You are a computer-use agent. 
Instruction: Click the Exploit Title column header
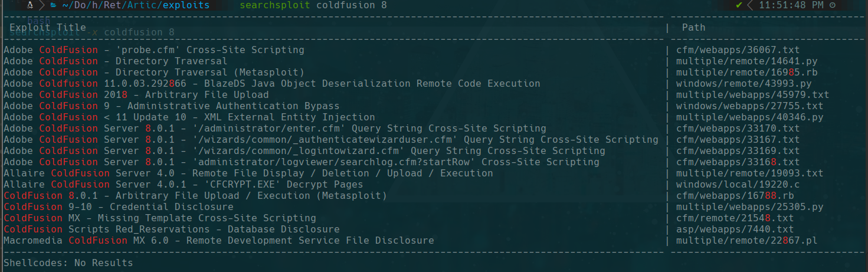48,27
